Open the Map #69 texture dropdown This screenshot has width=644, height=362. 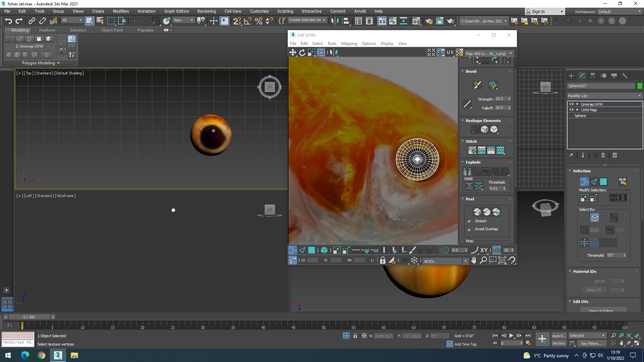(489, 54)
